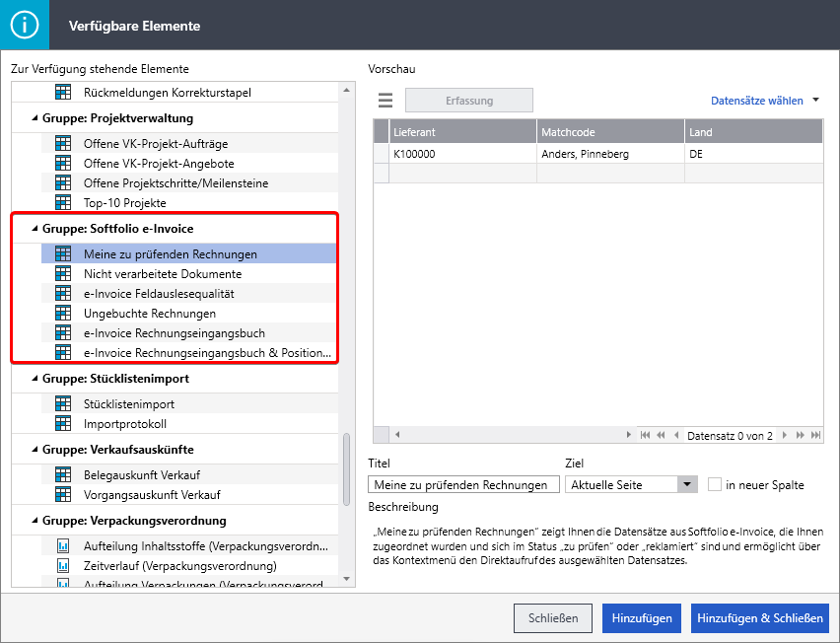Click table icon beside Nicht verarbeitete Dokumente

pos(63,274)
